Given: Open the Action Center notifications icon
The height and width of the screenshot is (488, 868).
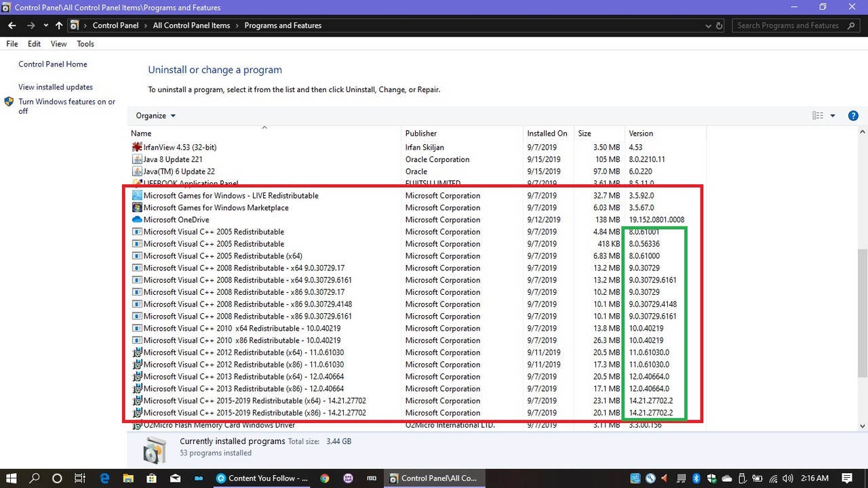Looking at the screenshot, I should pos(847,478).
